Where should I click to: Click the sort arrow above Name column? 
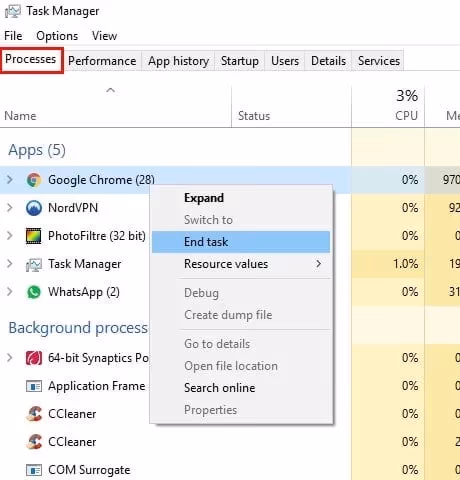click(110, 90)
